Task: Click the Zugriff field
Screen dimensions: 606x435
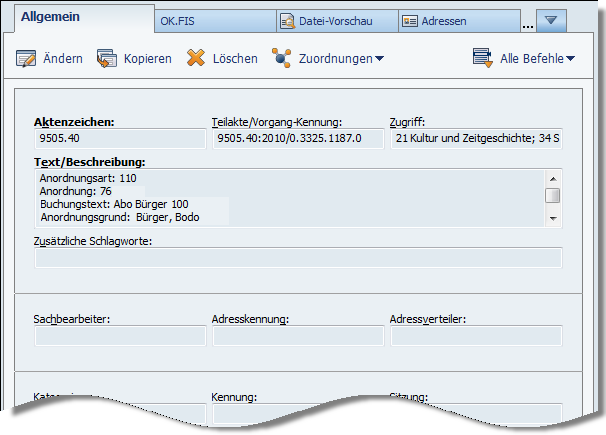Action: (x=475, y=139)
